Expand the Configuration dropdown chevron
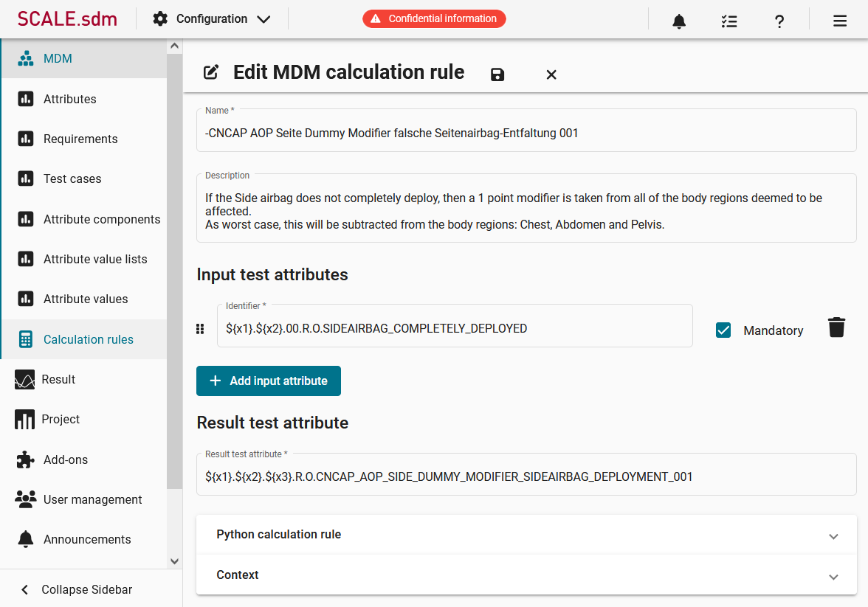The height and width of the screenshot is (607, 868). (x=263, y=19)
